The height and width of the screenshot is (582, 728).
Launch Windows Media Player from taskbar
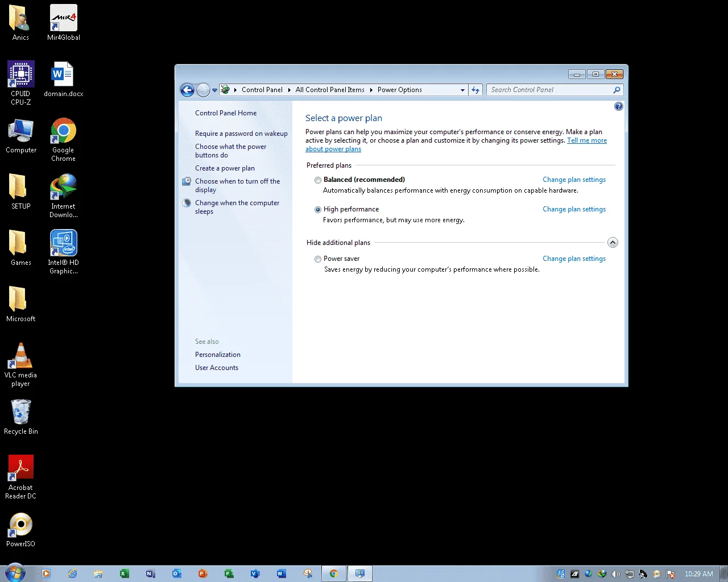tap(46, 573)
